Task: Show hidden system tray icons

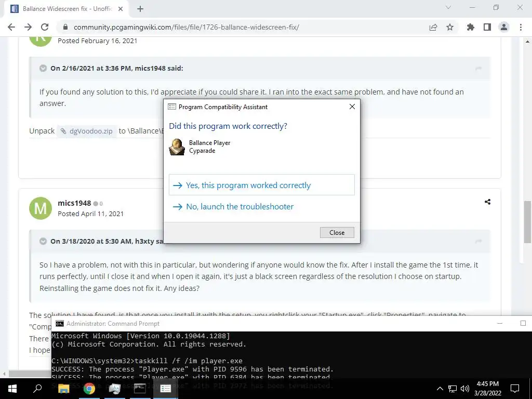Action: (440, 389)
